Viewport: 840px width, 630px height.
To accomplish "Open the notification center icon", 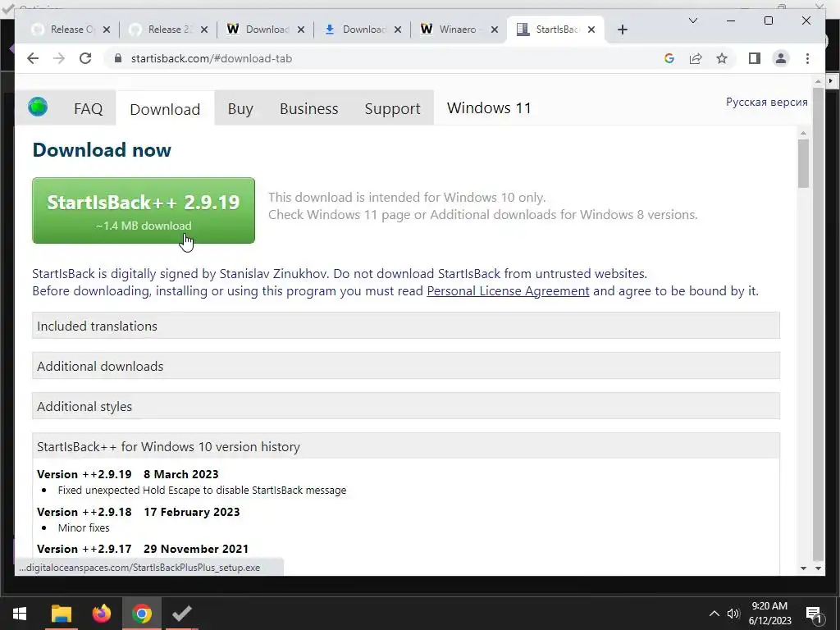I will coord(814,614).
